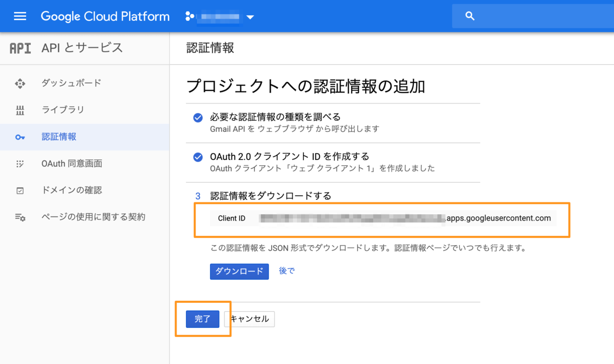Click the 完了 button
Image resolution: width=614 pixels, height=364 pixels.
pyautogui.click(x=202, y=319)
